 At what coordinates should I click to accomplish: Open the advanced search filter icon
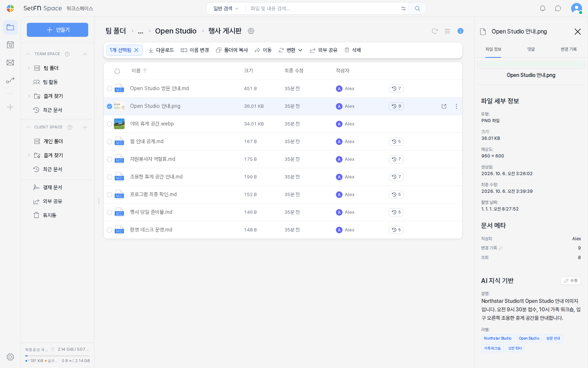click(x=404, y=8)
